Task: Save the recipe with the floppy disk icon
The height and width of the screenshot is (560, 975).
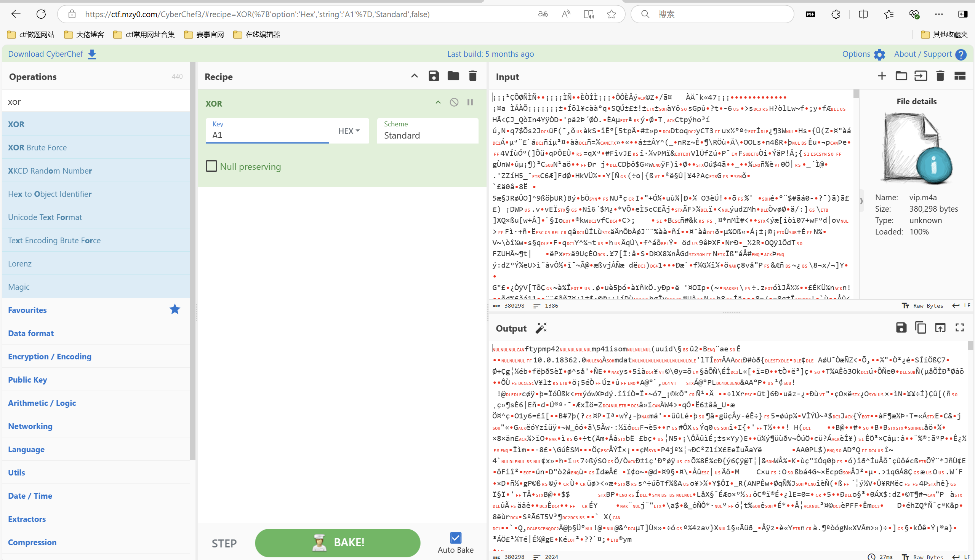Action: click(x=434, y=76)
